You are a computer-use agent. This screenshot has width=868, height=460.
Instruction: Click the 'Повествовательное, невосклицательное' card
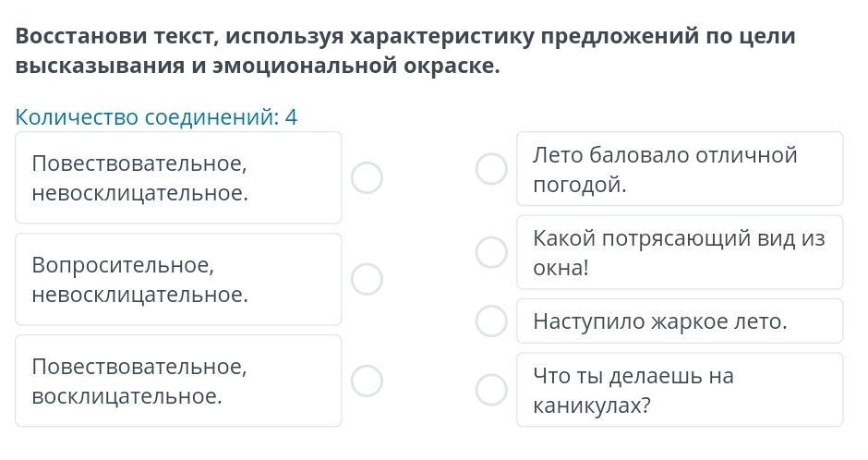(178, 177)
